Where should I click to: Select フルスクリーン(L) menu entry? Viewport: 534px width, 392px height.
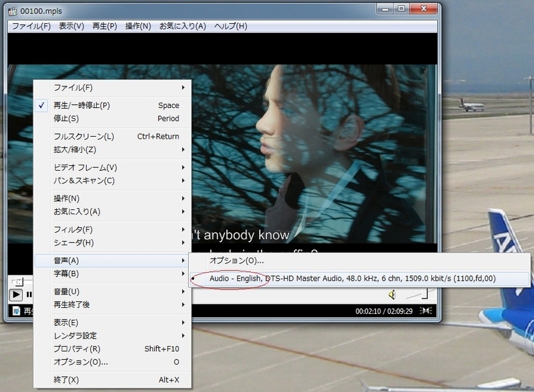tap(112, 137)
